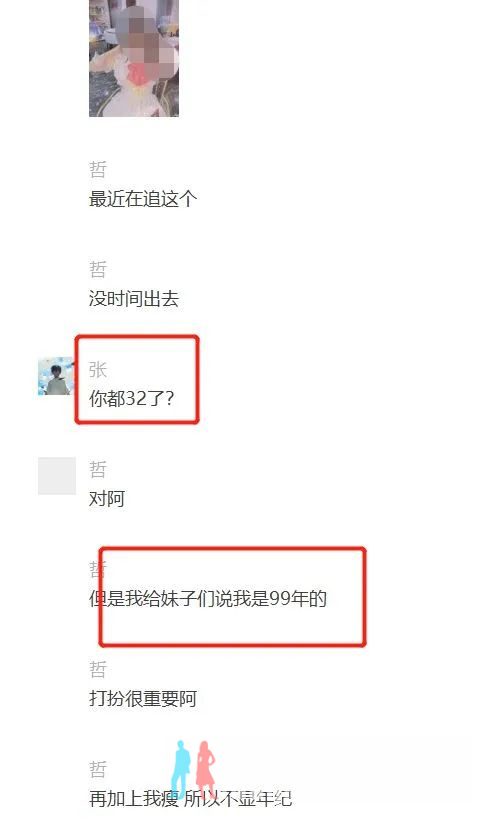Image resolution: width=491 pixels, height=823 pixels.
Task: Click sender name 哲 above 没时间出去
Action: pyautogui.click(x=98, y=269)
